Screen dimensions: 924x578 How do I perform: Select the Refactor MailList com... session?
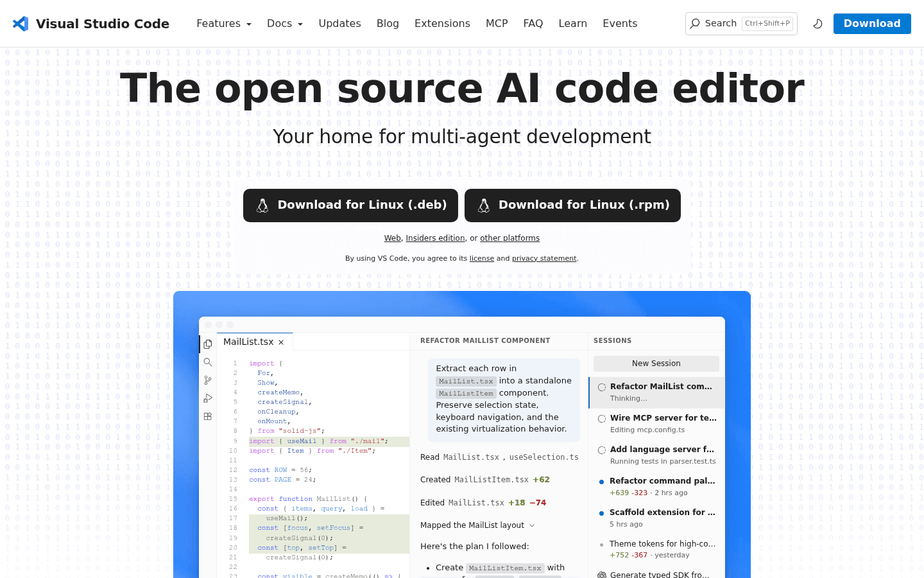[657, 392]
